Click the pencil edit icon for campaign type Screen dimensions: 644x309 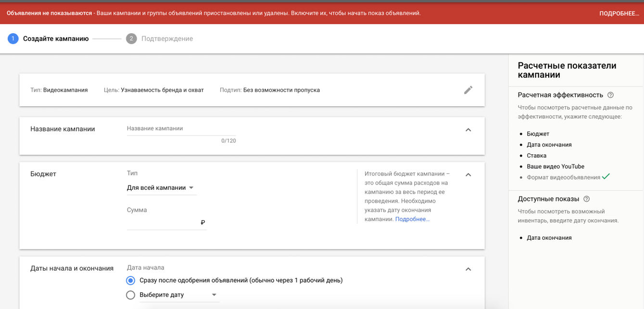[x=468, y=90]
